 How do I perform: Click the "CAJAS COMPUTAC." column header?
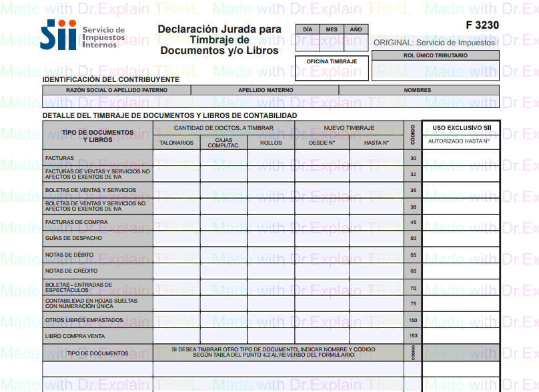tap(223, 143)
